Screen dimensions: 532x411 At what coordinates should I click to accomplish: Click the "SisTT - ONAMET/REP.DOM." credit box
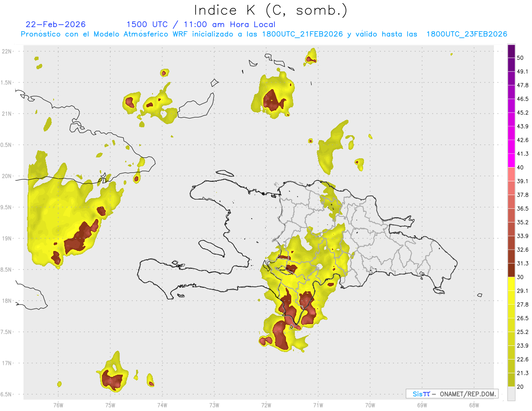coord(452,394)
